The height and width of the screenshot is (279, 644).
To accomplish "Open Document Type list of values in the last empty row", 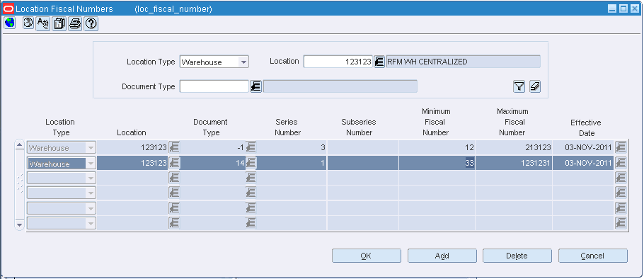I will 251,223.
